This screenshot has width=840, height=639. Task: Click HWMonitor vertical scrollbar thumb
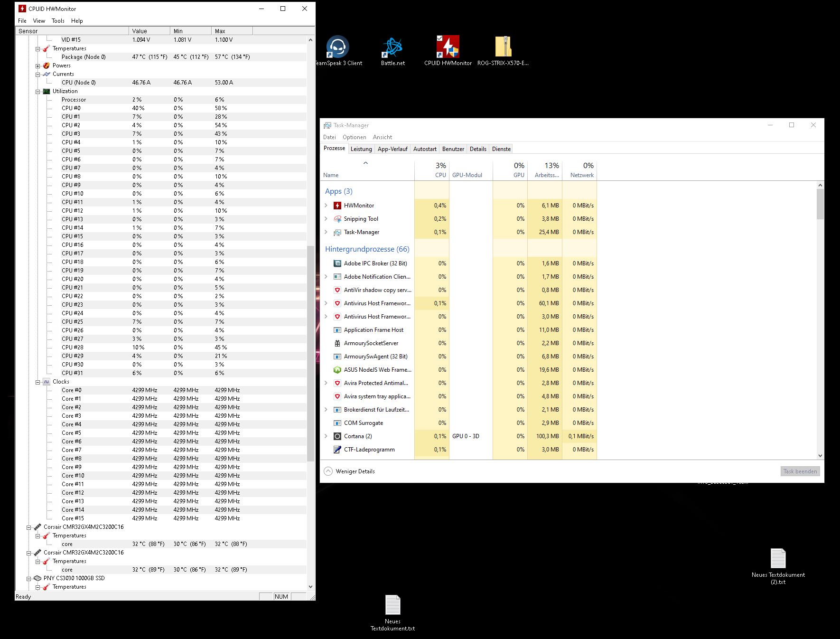311,353
